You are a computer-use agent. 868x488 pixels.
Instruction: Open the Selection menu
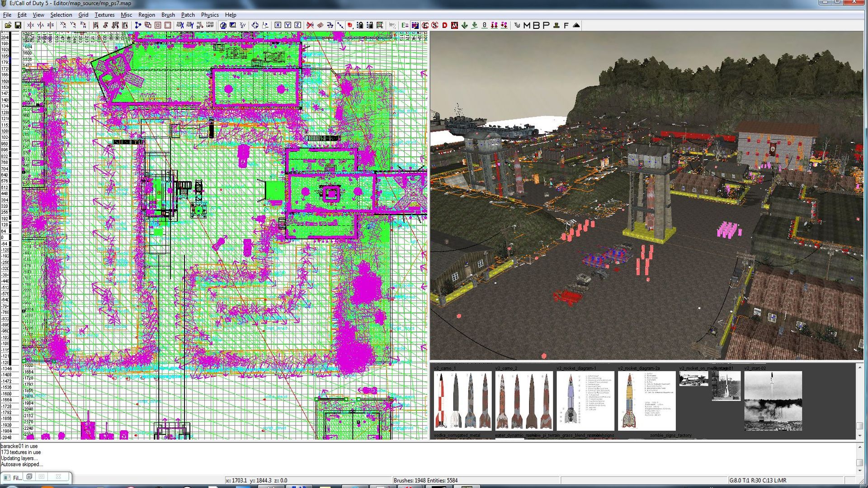pyautogui.click(x=61, y=15)
